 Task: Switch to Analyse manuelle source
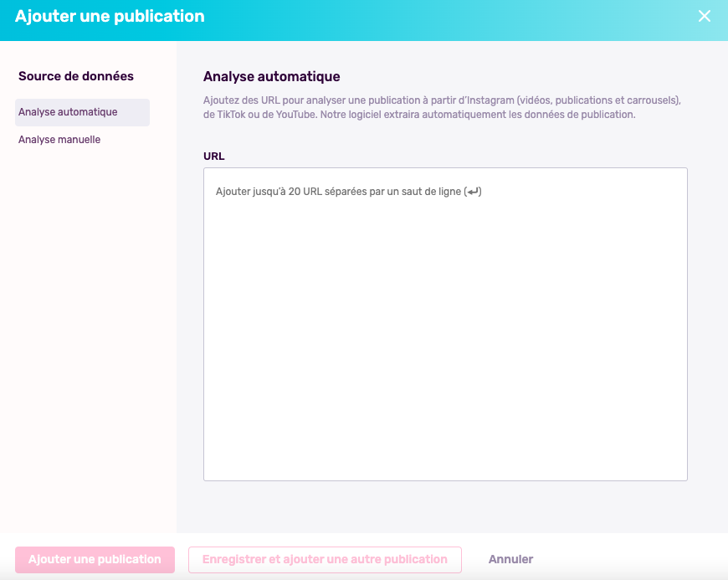point(59,140)
